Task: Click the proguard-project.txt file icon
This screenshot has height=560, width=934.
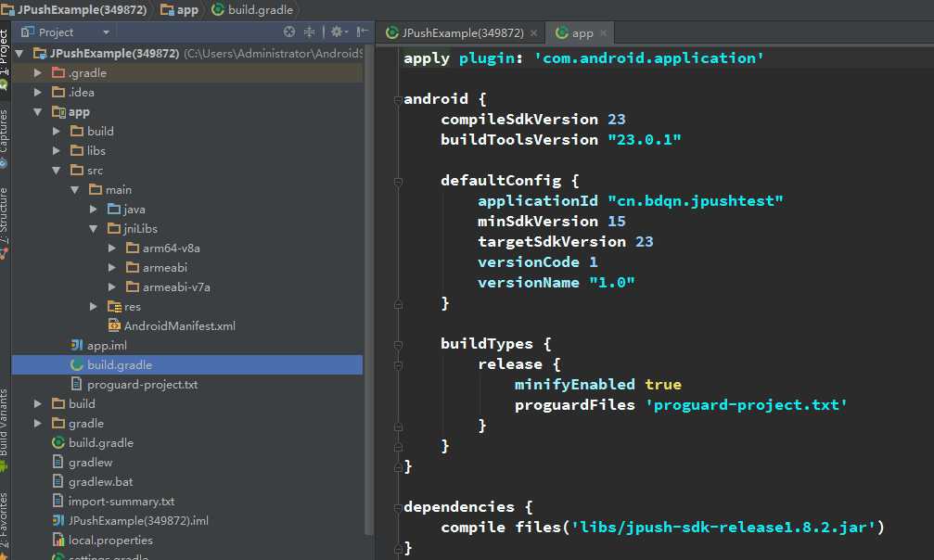Action: click(76, 384)
